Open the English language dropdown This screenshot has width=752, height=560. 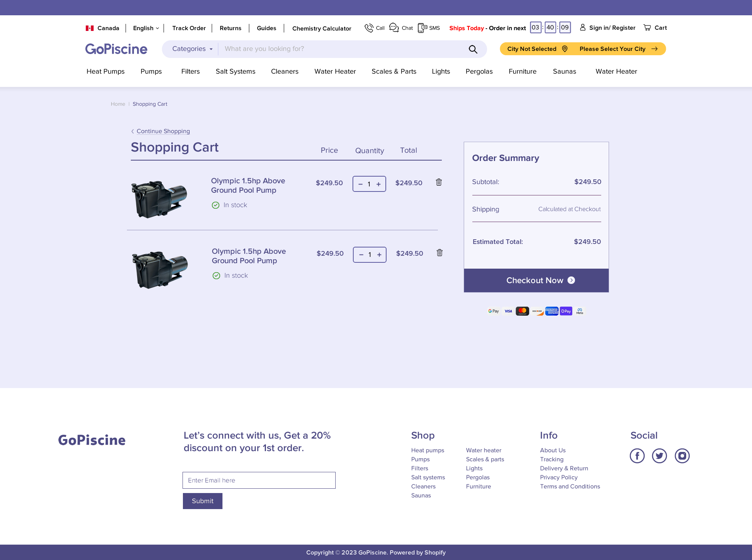(146, 28)
